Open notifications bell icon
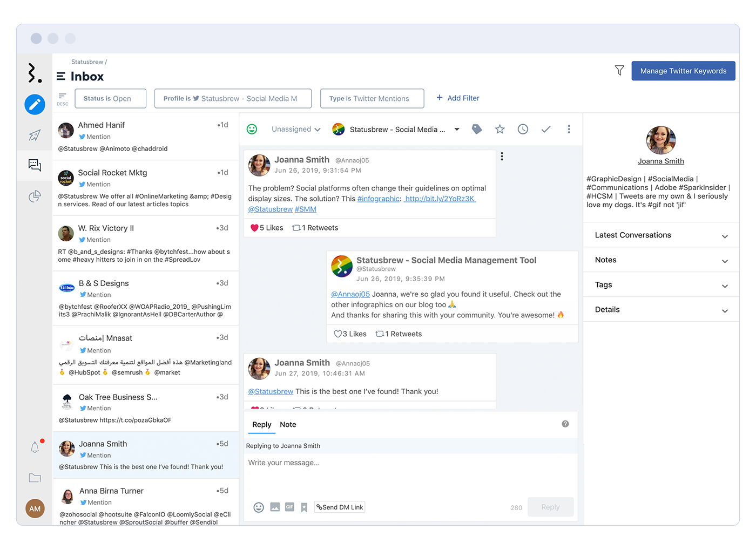 35,447
